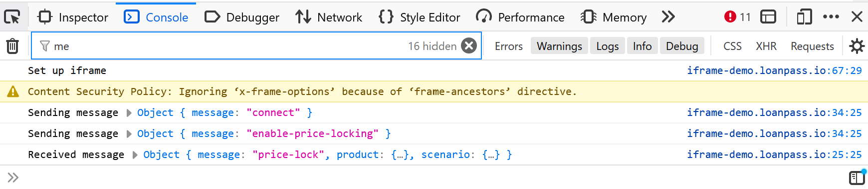This screenshot has height=189, width=868.
Task: Expand the "connect" message object
Action: [129, 113]
